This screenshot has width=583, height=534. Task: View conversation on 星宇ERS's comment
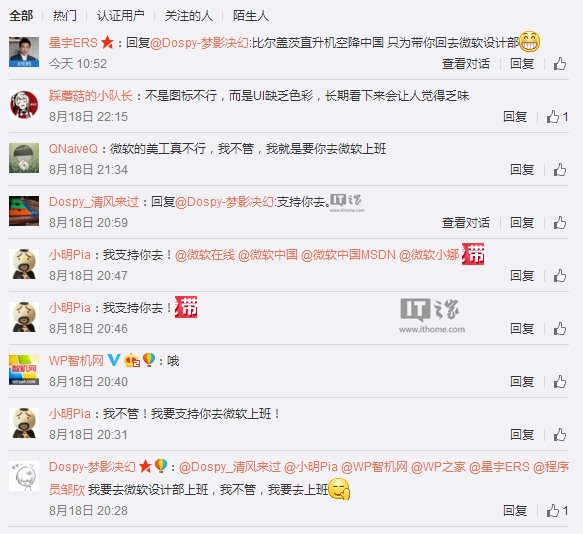click(466, 64)
